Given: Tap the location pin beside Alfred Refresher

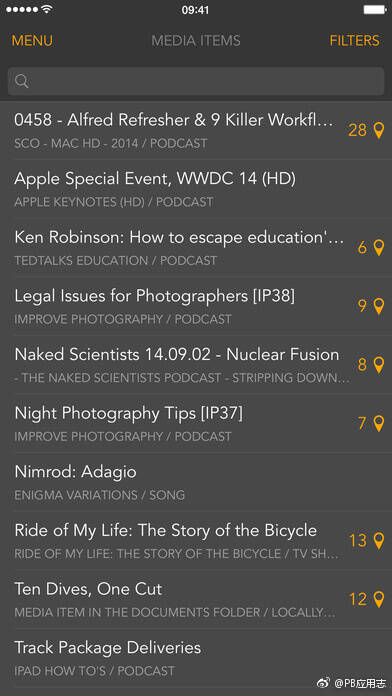Looking at the screenshot, I should [x=378, y=130].
